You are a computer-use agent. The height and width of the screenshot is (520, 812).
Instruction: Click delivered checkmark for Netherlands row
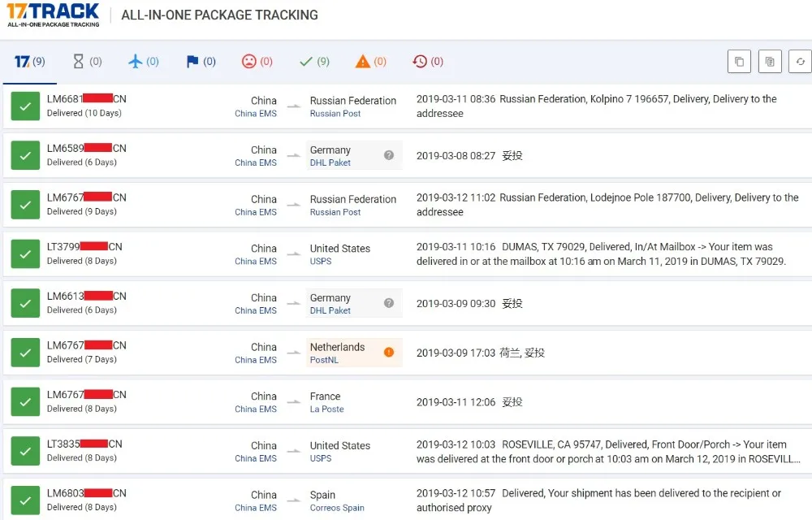pos(25,353)
